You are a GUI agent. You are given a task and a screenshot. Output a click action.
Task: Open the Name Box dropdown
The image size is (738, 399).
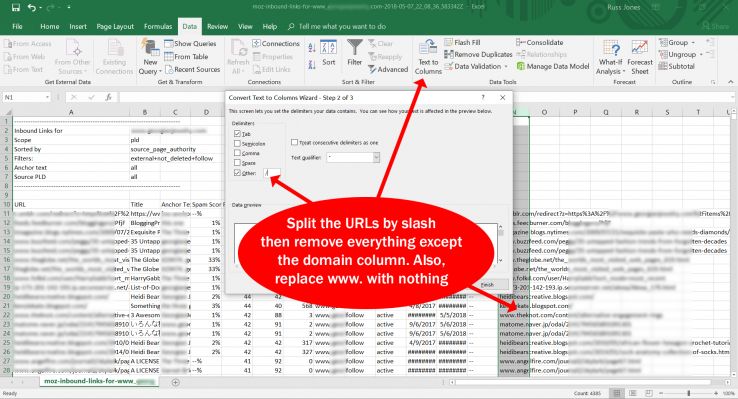(x=47, y=97)
